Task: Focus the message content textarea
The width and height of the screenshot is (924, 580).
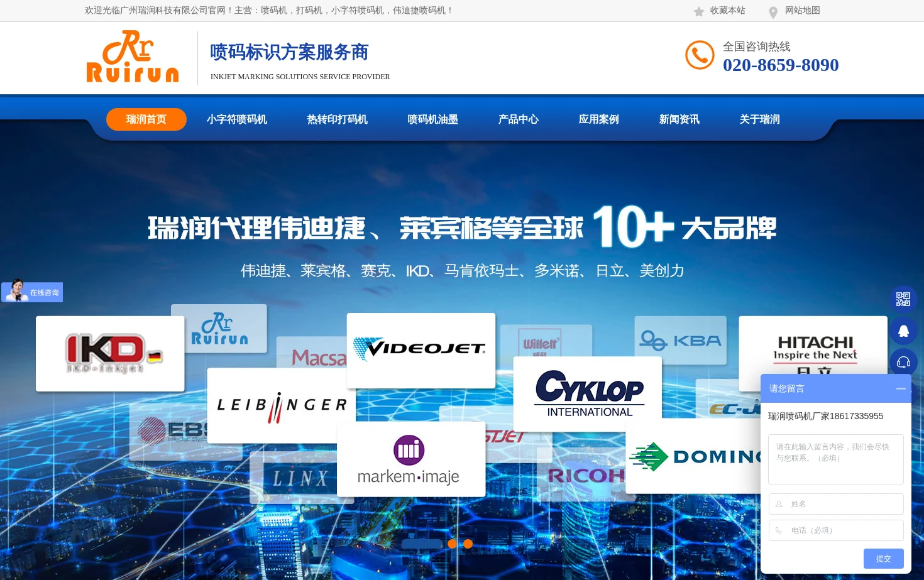Action: [836, 459]
